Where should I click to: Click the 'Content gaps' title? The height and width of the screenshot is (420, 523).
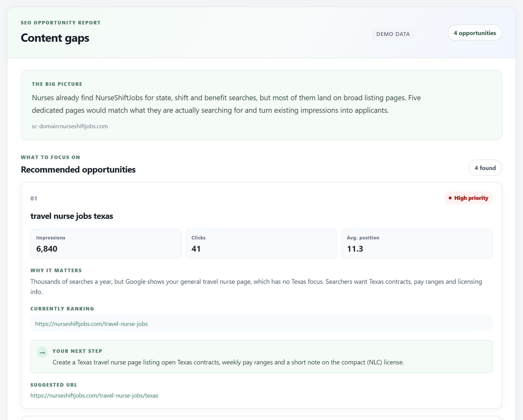[55, 38]
